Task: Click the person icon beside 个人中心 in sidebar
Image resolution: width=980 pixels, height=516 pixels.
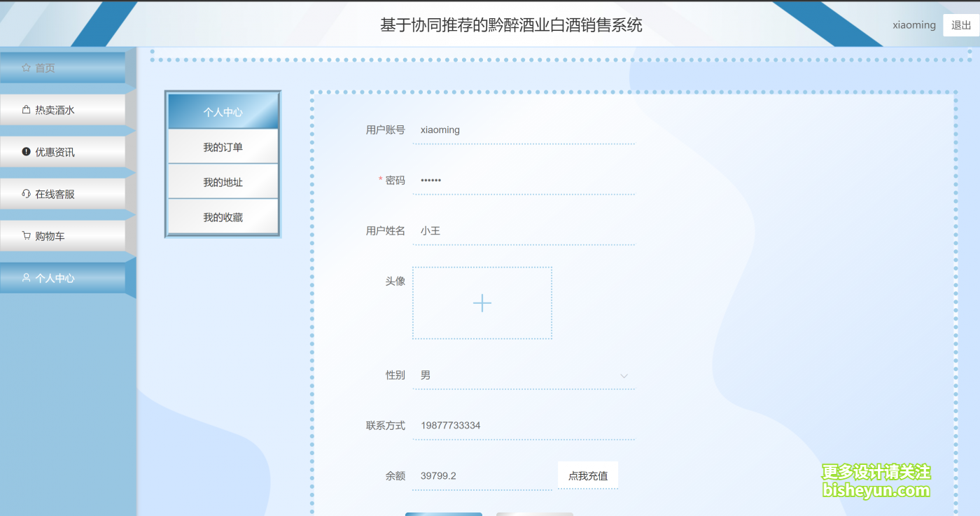Action: 26,278
